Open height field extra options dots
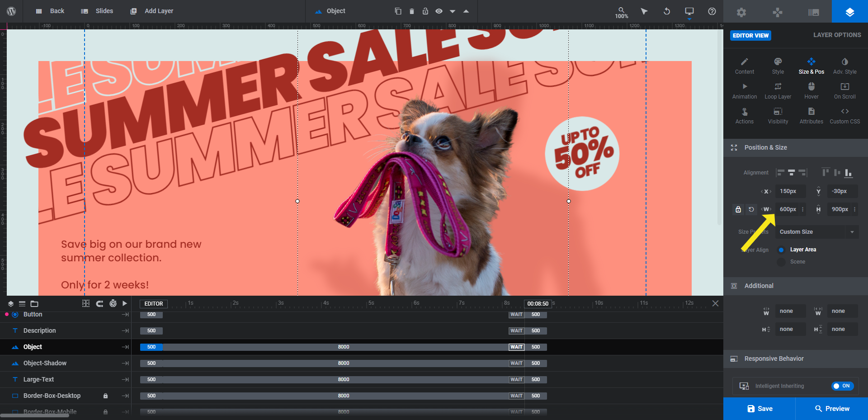Viewport: 868px width, 420px height. (x=854, y=209)
